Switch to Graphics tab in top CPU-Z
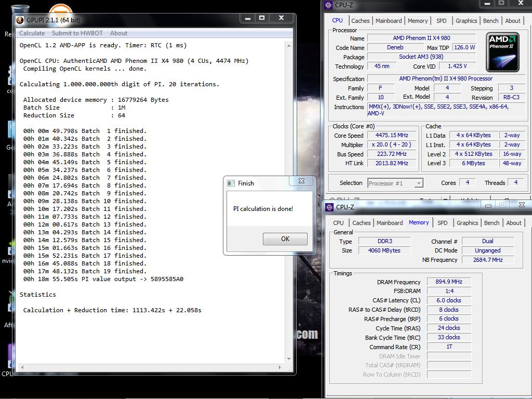532x399 pixels. coord(466,21)
